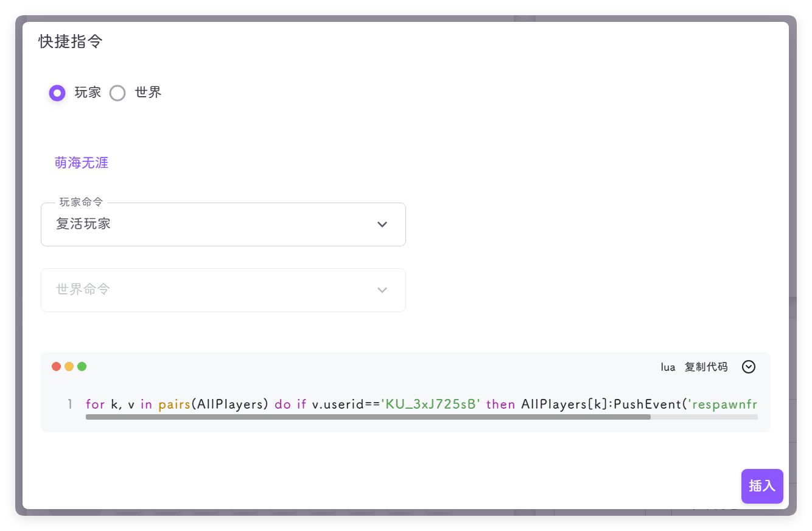Click the 玩家 radio label text
Image resolution: width=812 pixels, height=531 pixels.
pos(88,92)
